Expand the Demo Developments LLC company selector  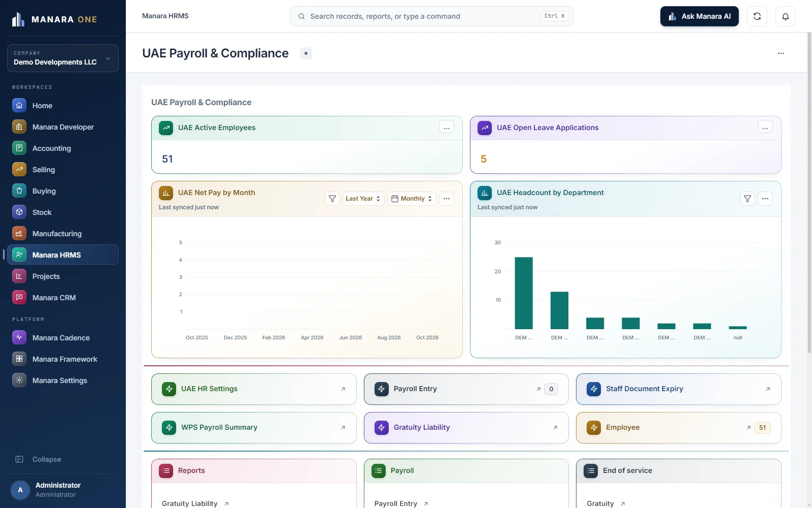63,58
